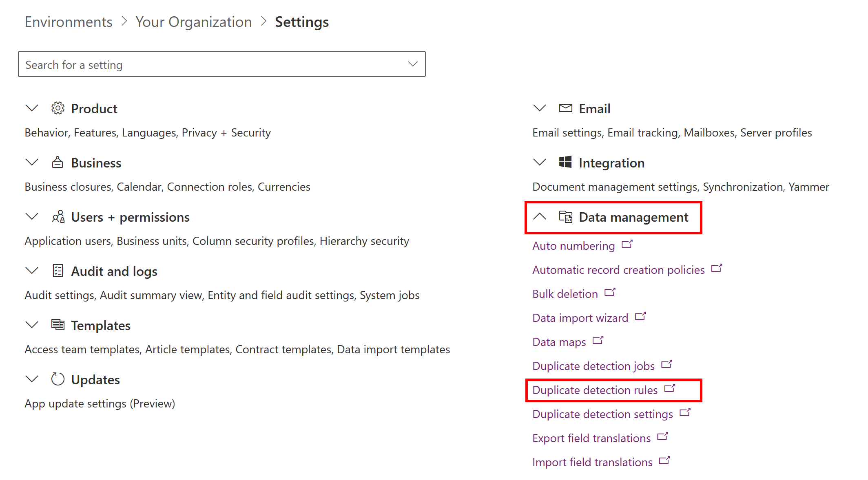Click the Product settings gear icon

58,108
